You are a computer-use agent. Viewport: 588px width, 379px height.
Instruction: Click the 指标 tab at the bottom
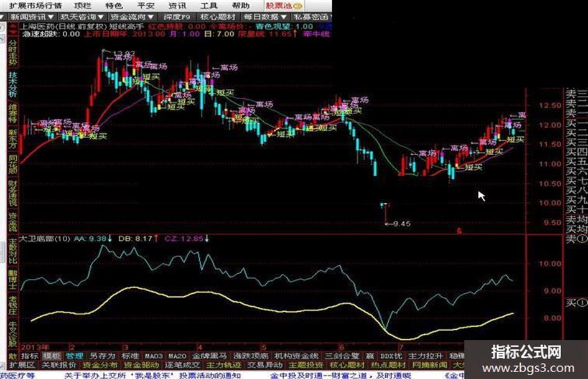pos(30,356)
